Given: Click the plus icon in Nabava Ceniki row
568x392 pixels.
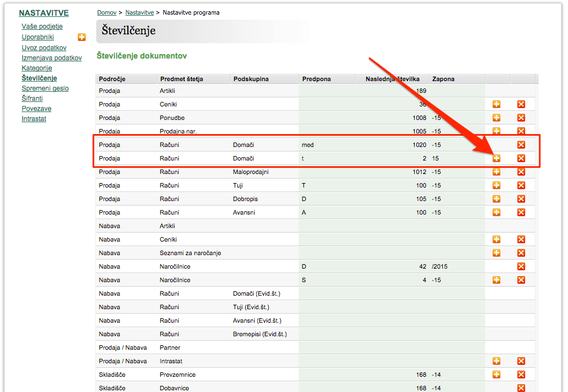Looking at the screenshot, I should click(x=496, y=239).
